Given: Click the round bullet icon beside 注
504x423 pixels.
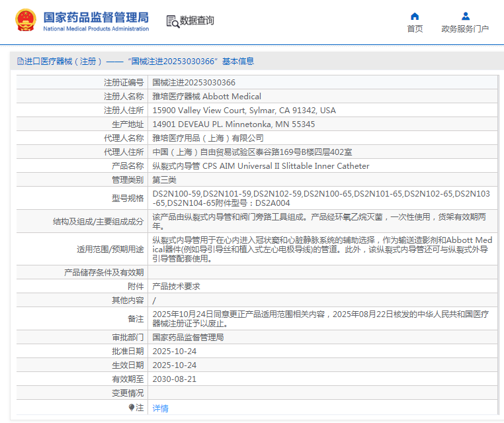Looking at the screenshot, I should (132, 408).
